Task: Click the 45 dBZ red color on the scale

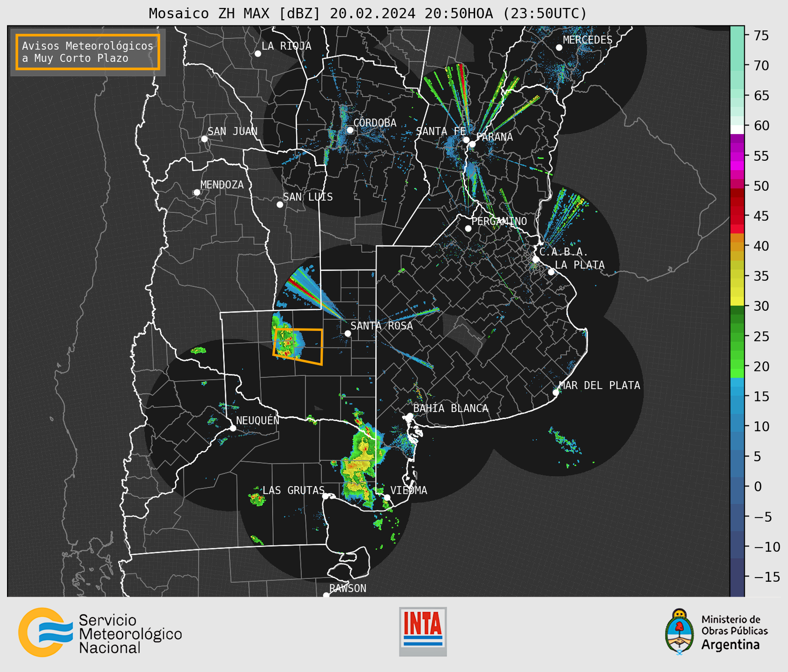Action: coord(737,216)
